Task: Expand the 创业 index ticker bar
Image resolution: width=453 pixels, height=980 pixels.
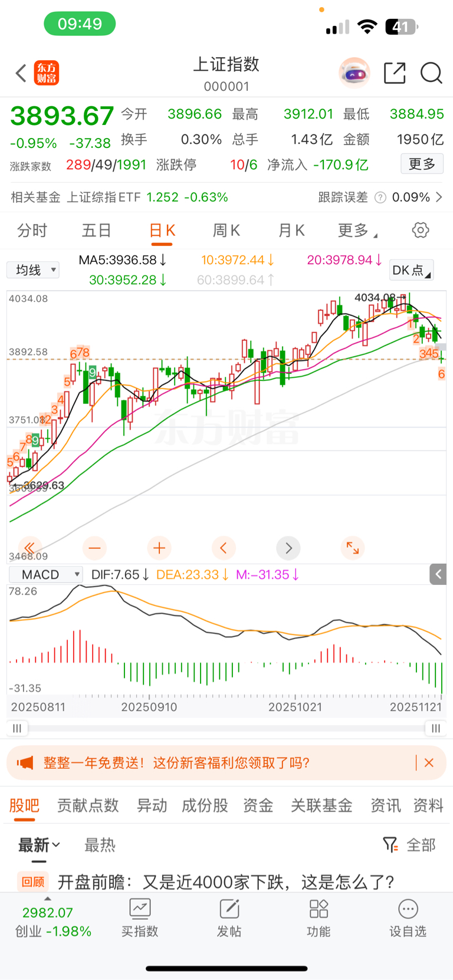Action: click(48, 899)
